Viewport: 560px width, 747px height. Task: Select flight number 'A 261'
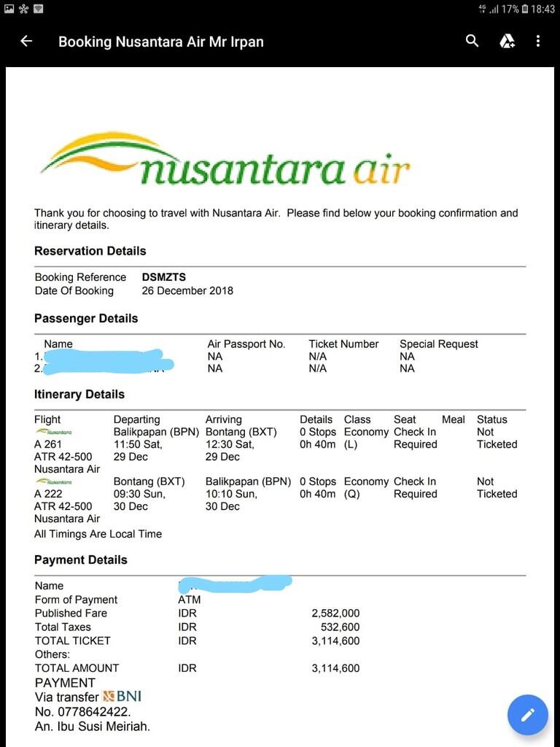[x=48, y=444]
